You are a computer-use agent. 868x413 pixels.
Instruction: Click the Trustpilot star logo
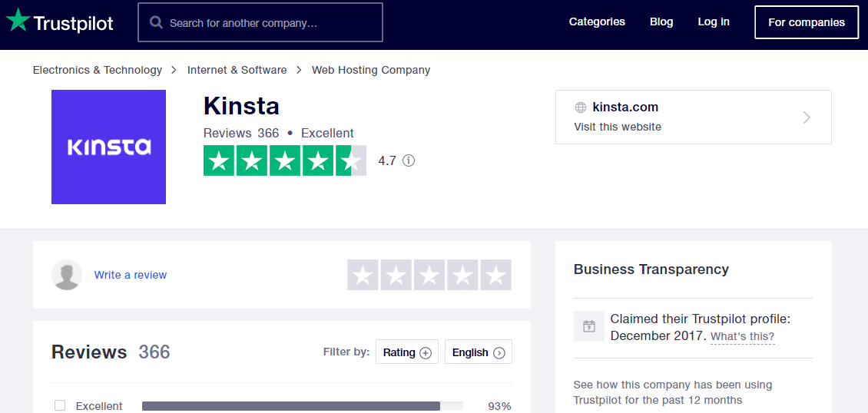18,21
